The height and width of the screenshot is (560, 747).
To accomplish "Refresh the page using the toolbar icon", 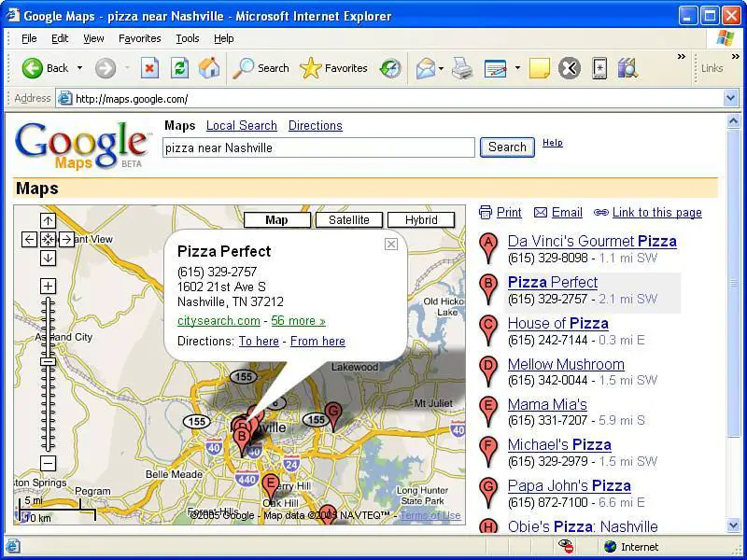I will tap(179, 68).
